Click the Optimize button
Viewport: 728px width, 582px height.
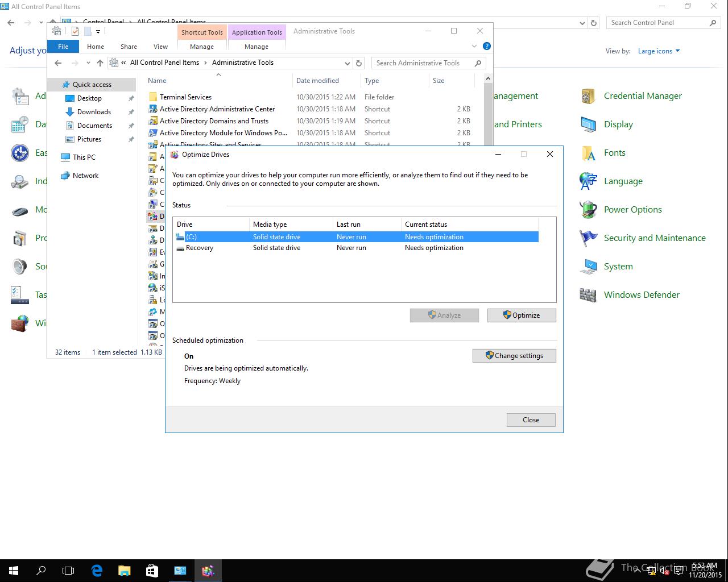[x=521, y=315]
